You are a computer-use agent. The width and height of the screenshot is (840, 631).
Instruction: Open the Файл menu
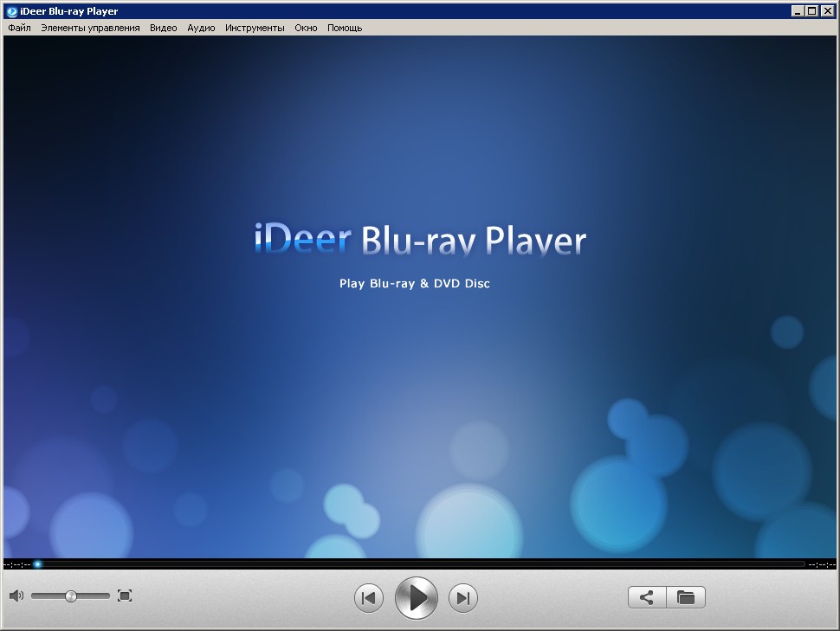click(19, 28)
